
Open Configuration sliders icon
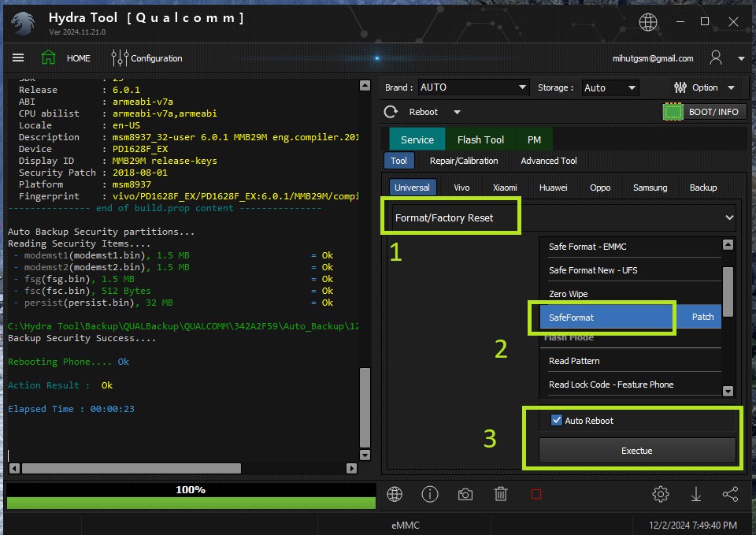[x=120, y=58]
